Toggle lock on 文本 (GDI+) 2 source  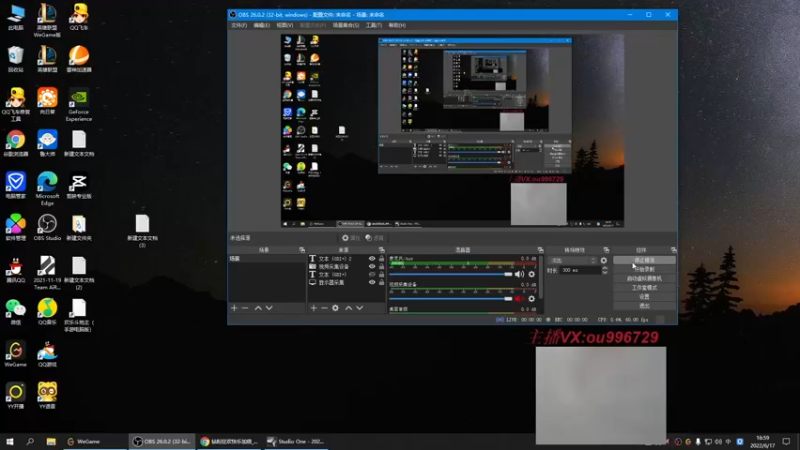(x=381, y=259)
